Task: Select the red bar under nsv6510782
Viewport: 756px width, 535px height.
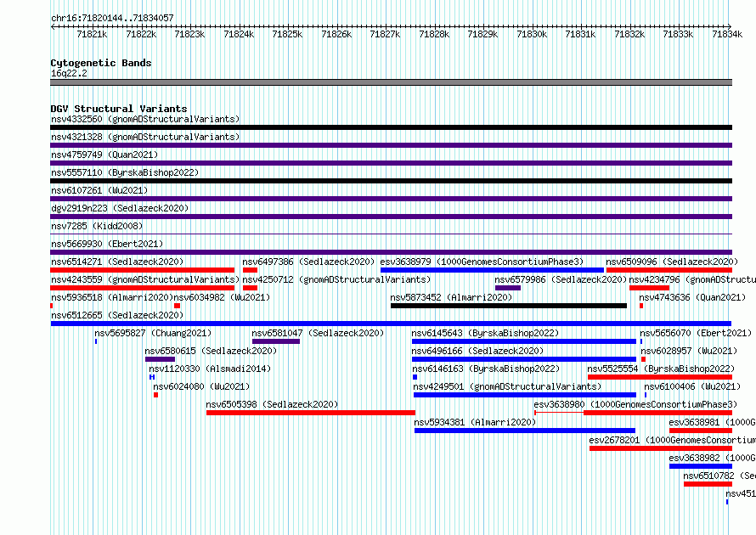Action: point(708,484)
